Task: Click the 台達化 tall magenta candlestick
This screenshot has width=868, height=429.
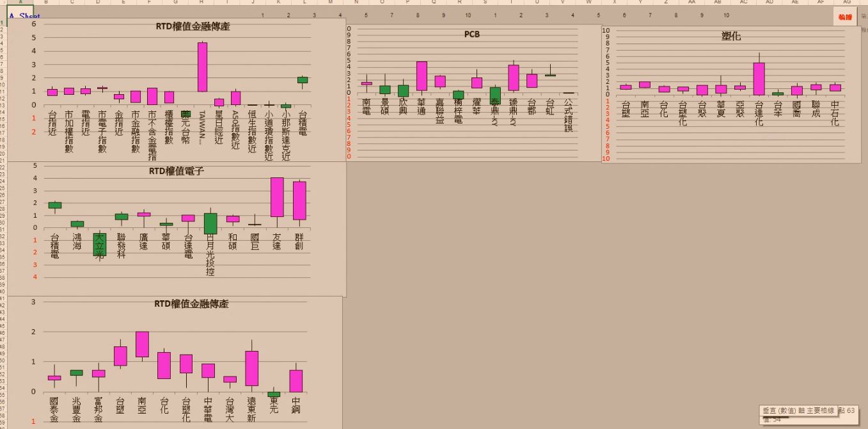Action: click(759, 79)
